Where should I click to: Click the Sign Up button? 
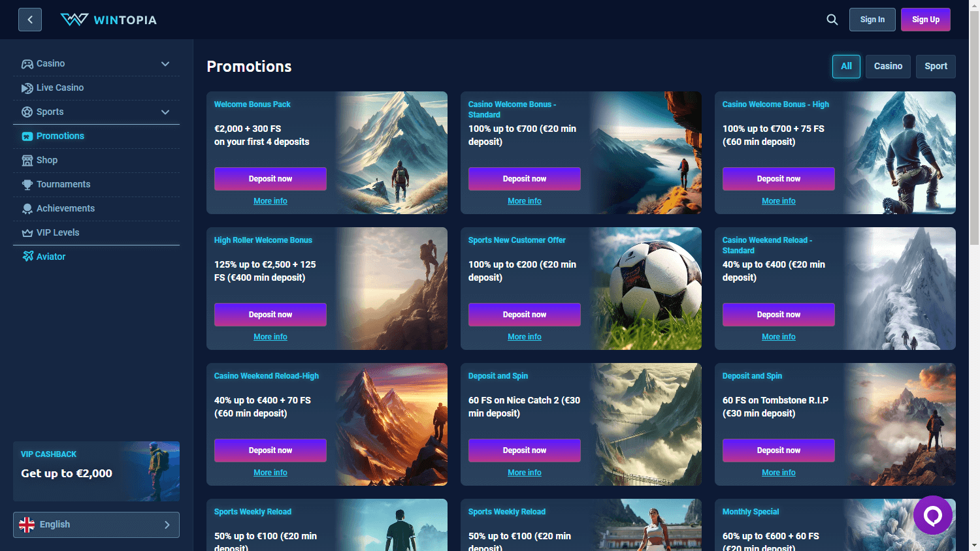tap(926, 20)
